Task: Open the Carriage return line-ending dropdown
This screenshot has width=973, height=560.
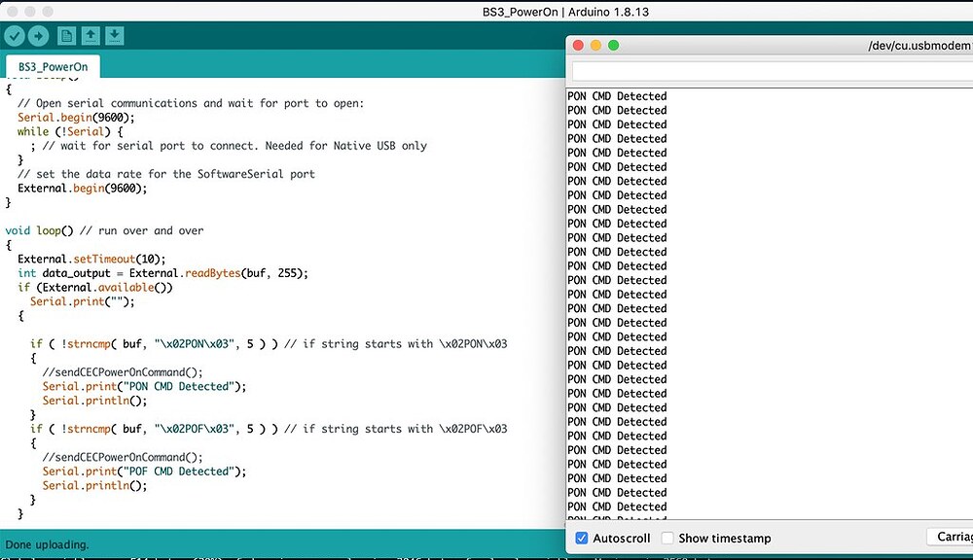Action: pos(952,536)
